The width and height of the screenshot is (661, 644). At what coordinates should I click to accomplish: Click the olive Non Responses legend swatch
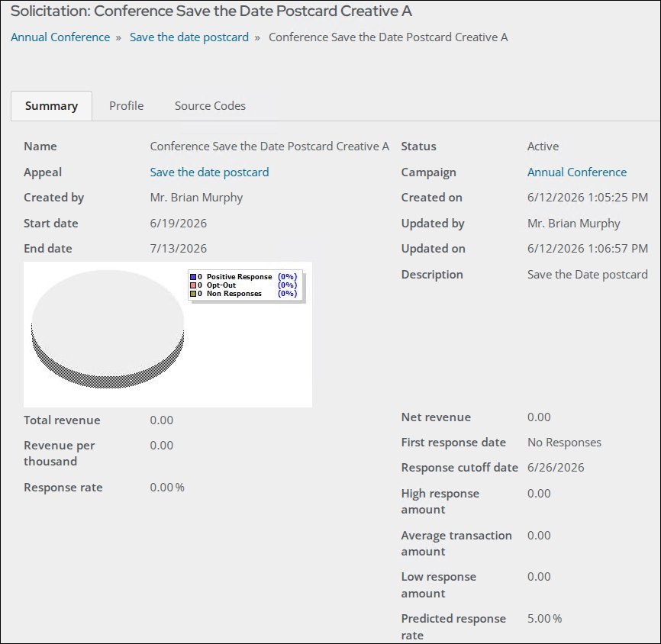(193, 294)
